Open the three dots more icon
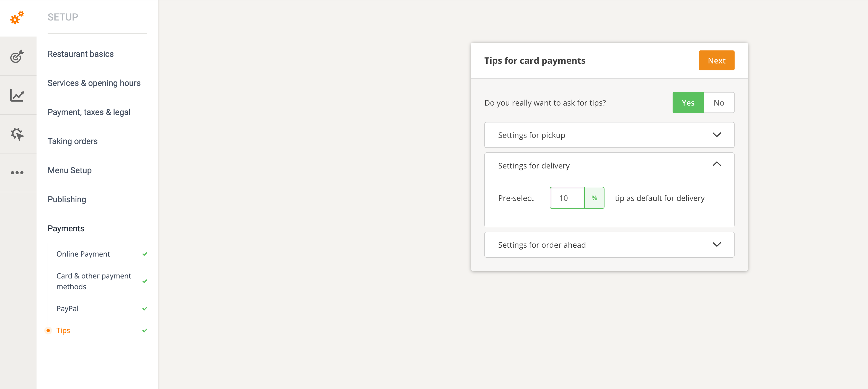This screenshot has height=389, width=868. tap(17, 173)
